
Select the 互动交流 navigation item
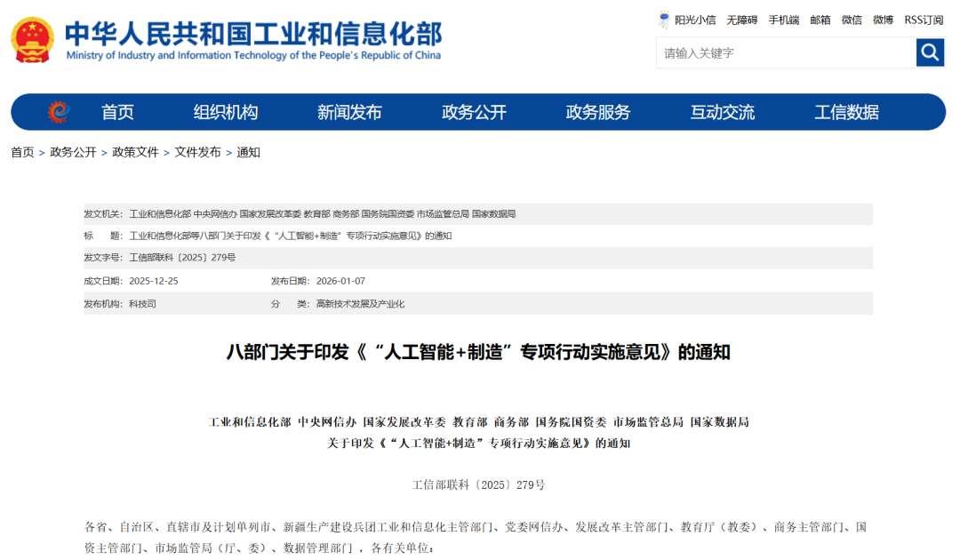click(723, 112)
